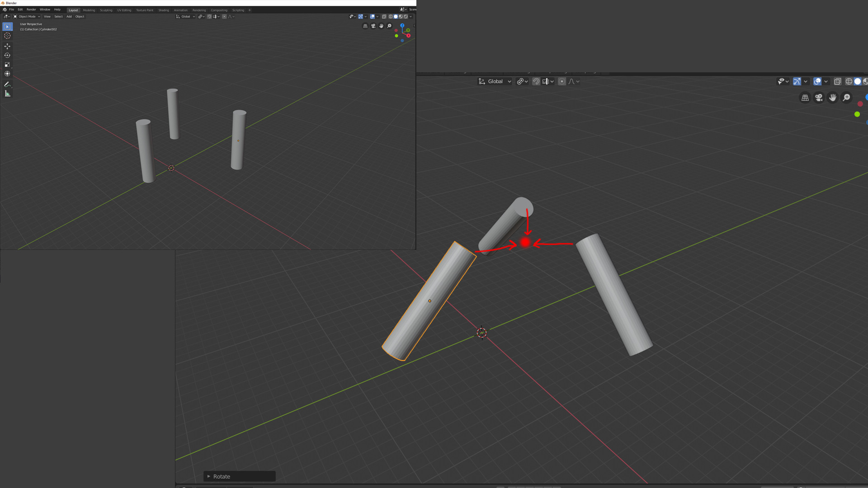
Task: Expand the Rotate operator panel
Action: click(x=240, y=476)
